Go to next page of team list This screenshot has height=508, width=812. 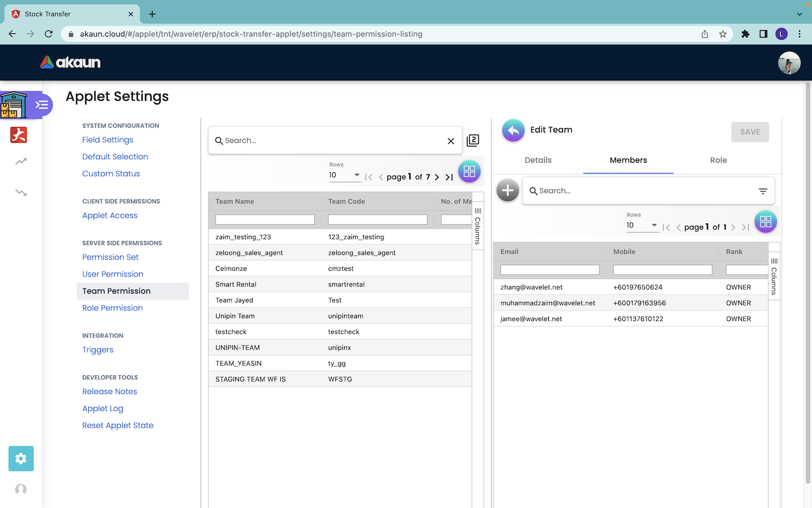437,177
